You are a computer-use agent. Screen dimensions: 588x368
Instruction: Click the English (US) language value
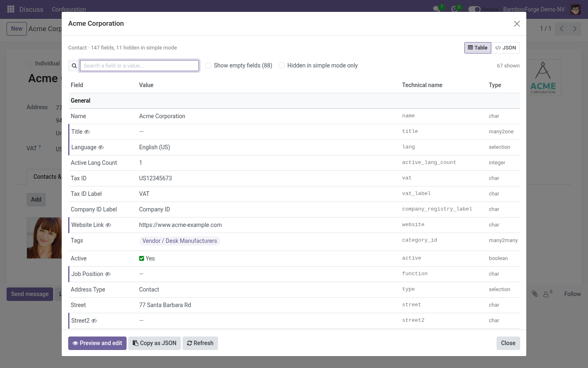click(154, 147)
